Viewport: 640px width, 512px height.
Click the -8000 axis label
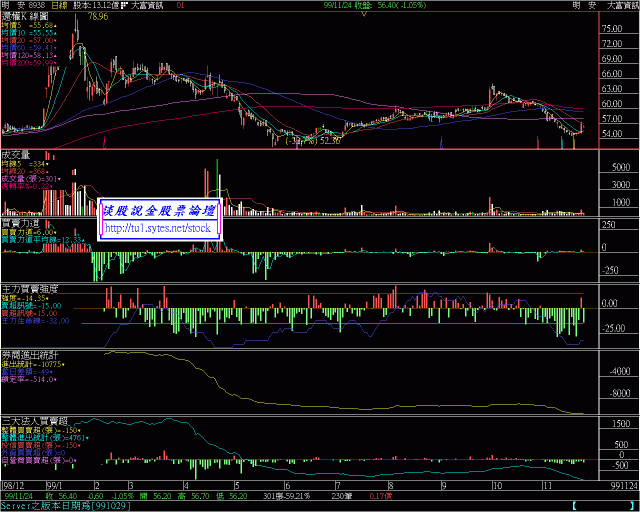coord(620,394)
